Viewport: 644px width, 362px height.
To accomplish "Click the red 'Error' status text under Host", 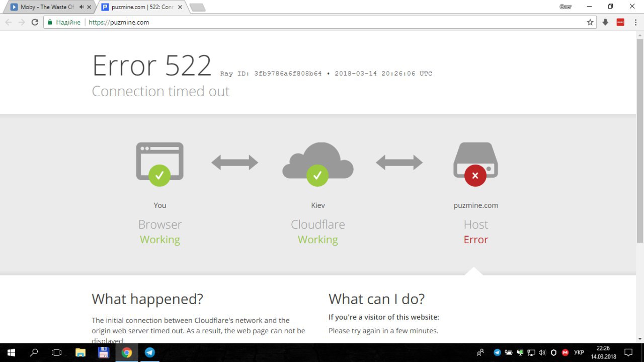I will pos(476,240).
